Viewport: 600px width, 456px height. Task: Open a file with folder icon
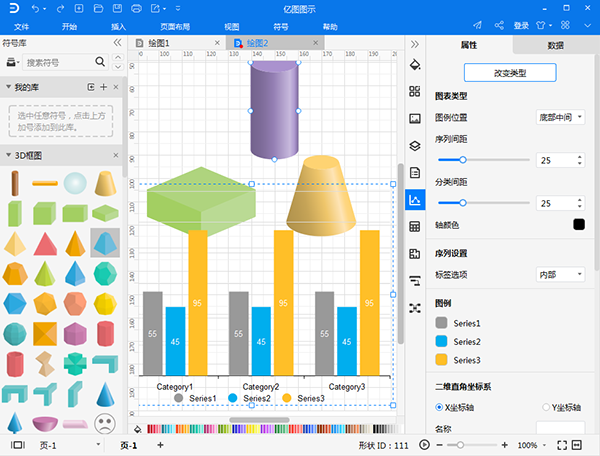click(x=98, y=8)
